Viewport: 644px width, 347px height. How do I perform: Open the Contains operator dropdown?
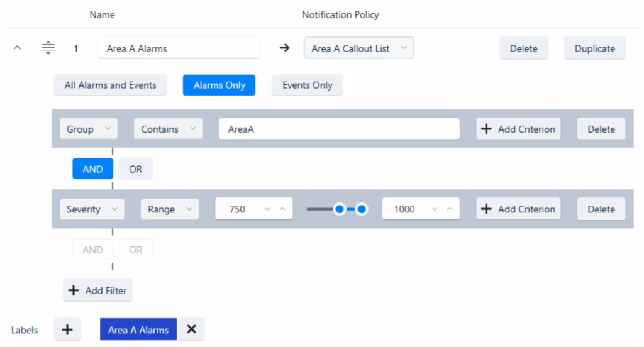coord(167,129)
